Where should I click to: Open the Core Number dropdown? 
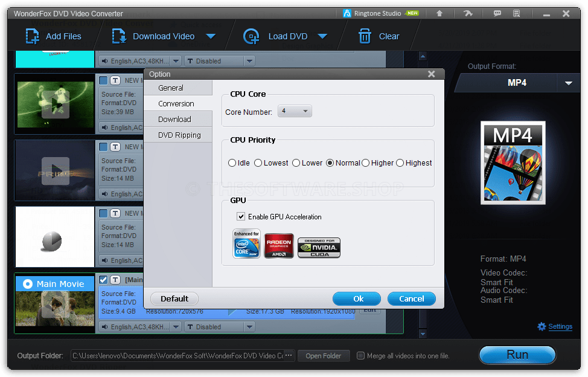tap(295, 111)
